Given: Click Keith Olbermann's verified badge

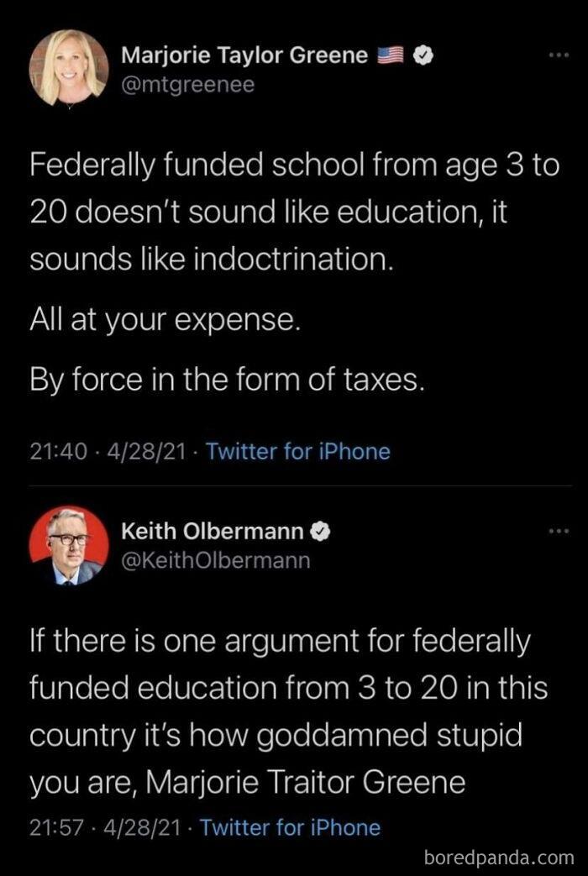Looking at the screenshot, I should (319, 531).
